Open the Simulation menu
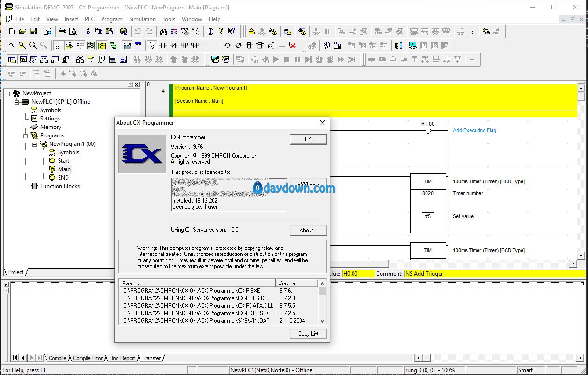Viewport: 588px width, 375px height. point(142,19)
